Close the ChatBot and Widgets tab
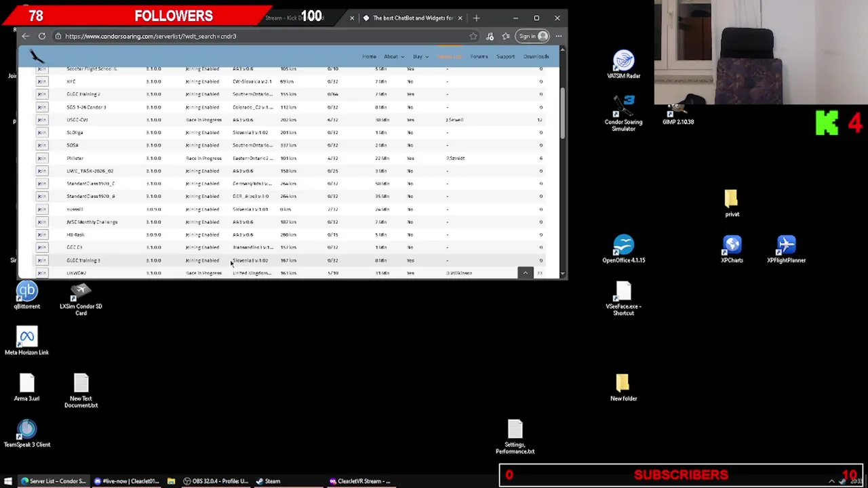The height and width of the screenshot is (488, 868). point(460,18)
